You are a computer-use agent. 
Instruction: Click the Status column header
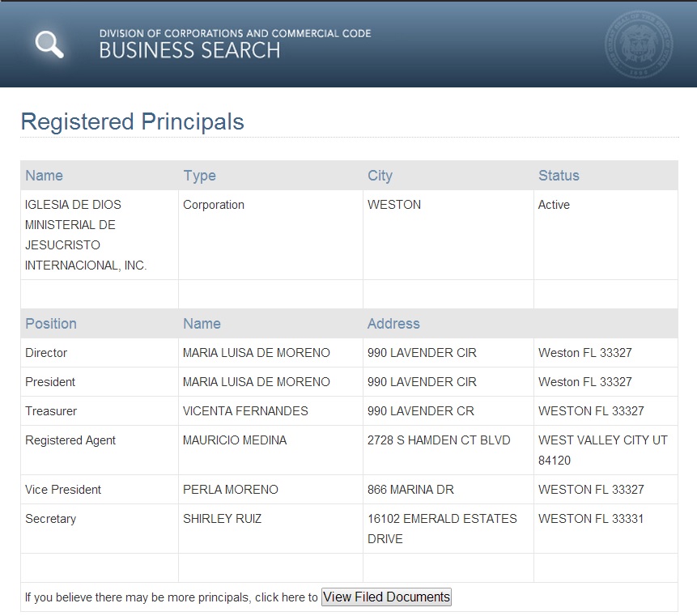559,176
